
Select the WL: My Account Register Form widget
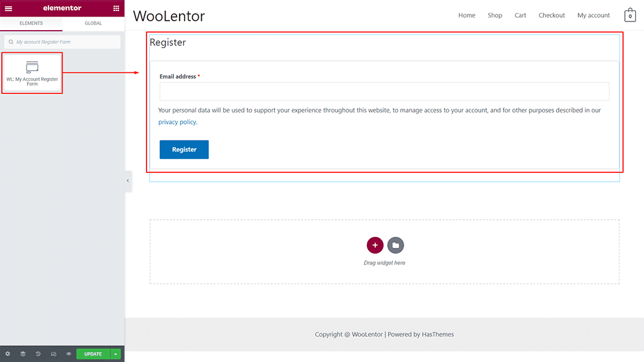pyautogui.click(x=32, y=72)
